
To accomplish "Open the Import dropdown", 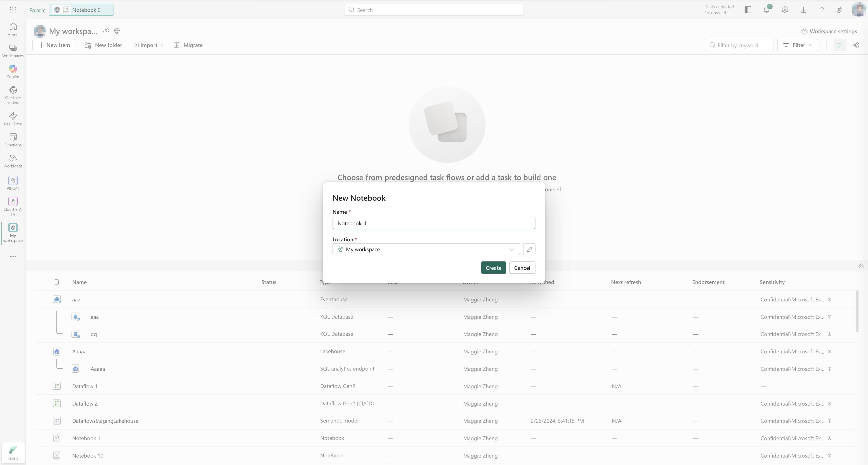I will (148, 45).
